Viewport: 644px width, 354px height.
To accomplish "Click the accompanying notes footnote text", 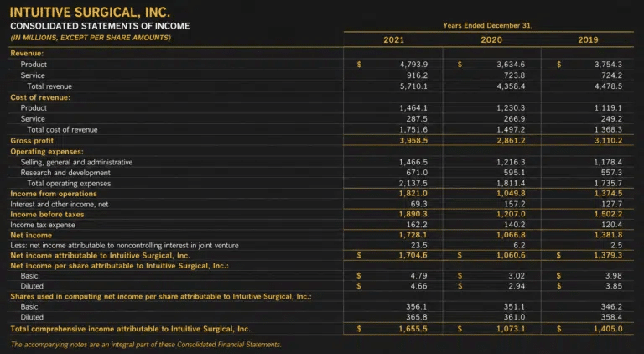I will click(x=146, y=345).
